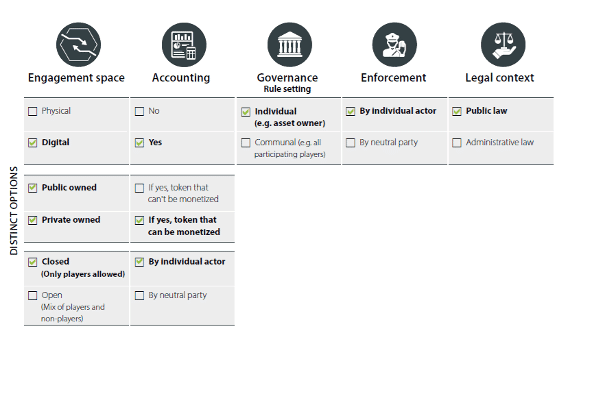The image size is (606, 406).
Task: Click the Legal context scales icon
Action: point(503,44)
